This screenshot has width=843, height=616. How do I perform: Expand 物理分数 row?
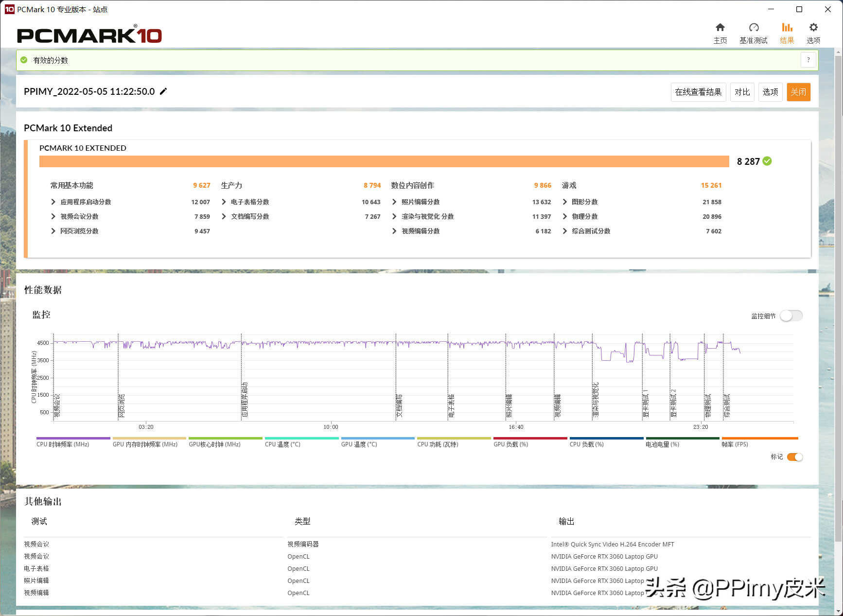[x=564, y=216]
